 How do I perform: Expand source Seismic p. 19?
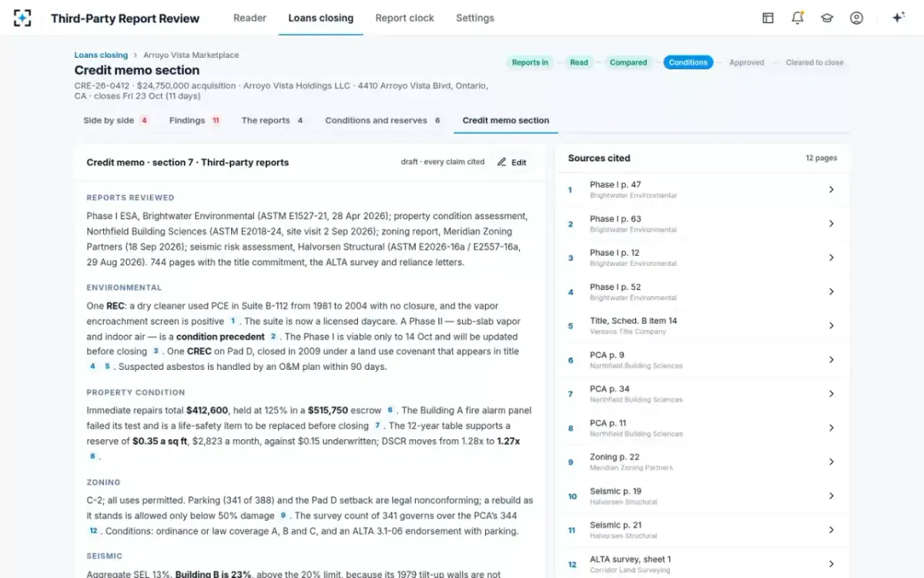[x=702, y=496]
